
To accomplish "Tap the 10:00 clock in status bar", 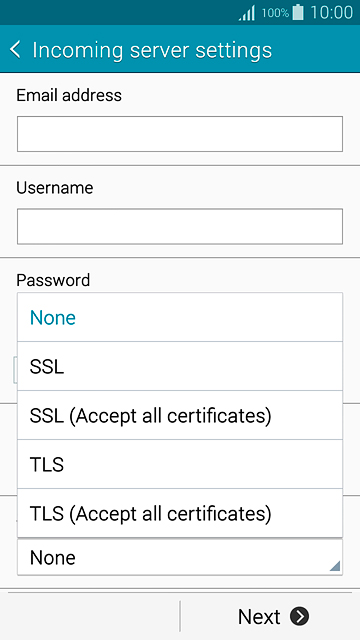I will tap(331, 13).
